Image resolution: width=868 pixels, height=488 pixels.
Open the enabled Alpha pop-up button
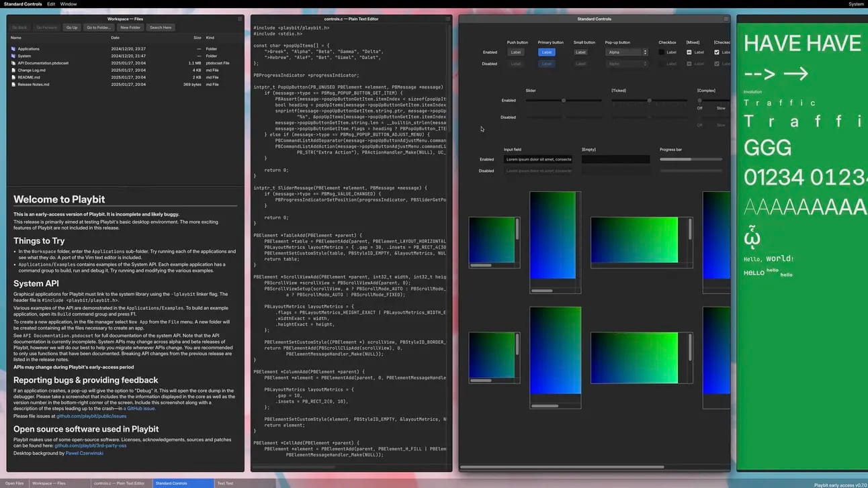tap(626, 52)
